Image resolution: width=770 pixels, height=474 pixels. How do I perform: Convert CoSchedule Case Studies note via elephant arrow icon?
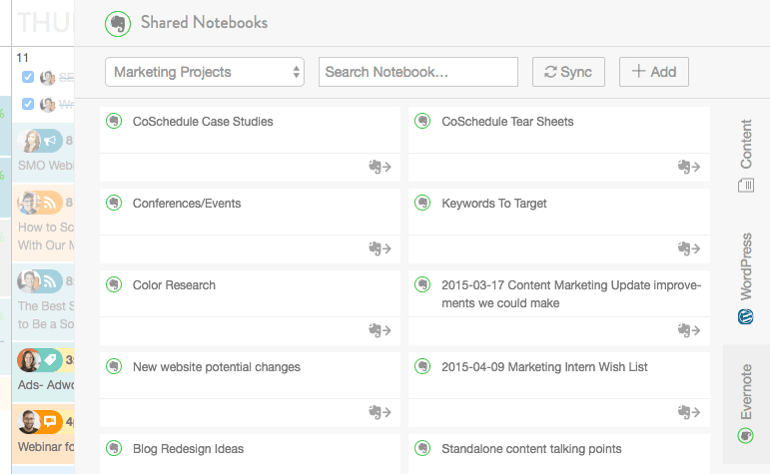pos(380,167)
